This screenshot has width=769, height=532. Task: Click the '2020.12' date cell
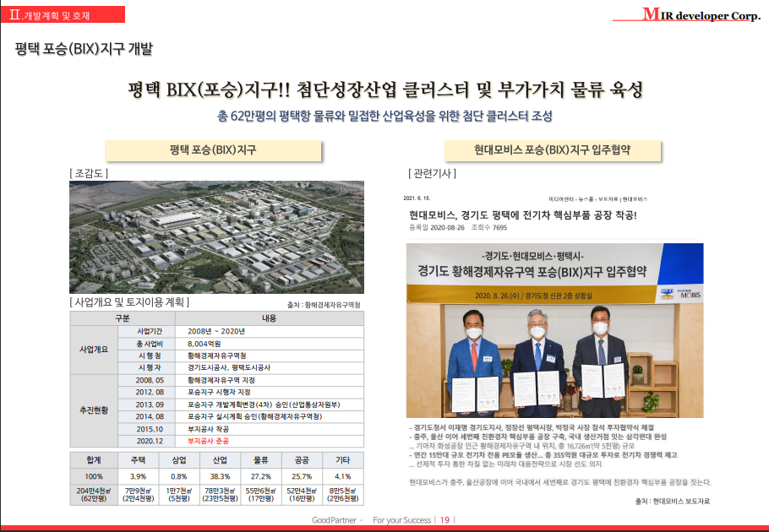(x=147, y=441)
